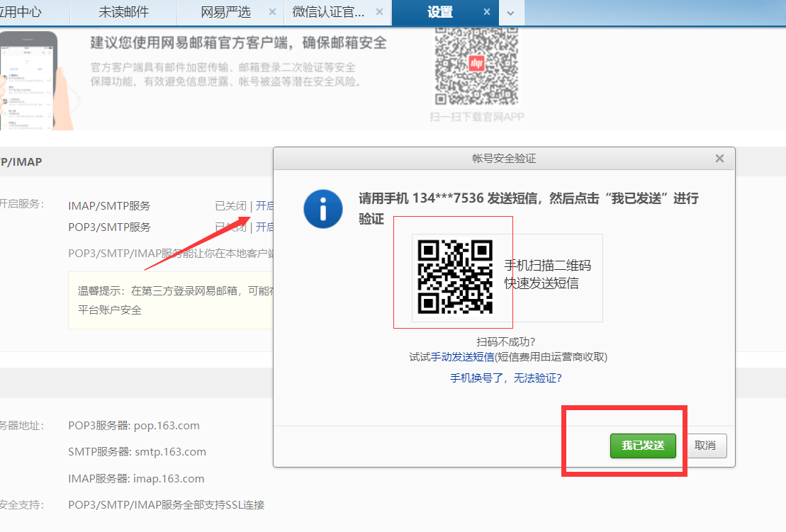This screenshot has height=532, width=786.
Task: Click the blue info icon in dialog
Action: tap(322, 209)
